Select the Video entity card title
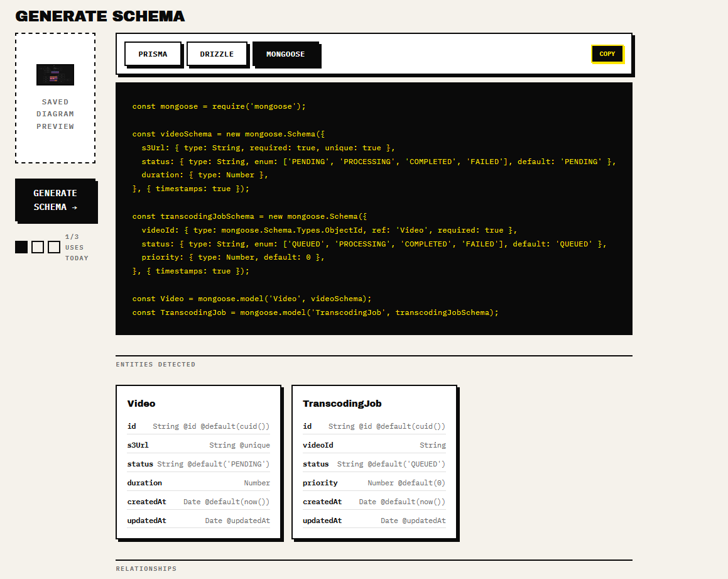 pos(141,404)
